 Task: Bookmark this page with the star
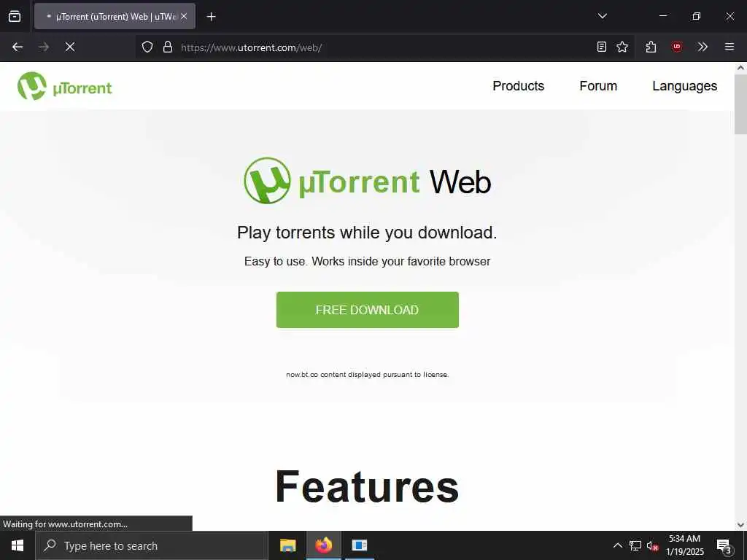point(622,47)
